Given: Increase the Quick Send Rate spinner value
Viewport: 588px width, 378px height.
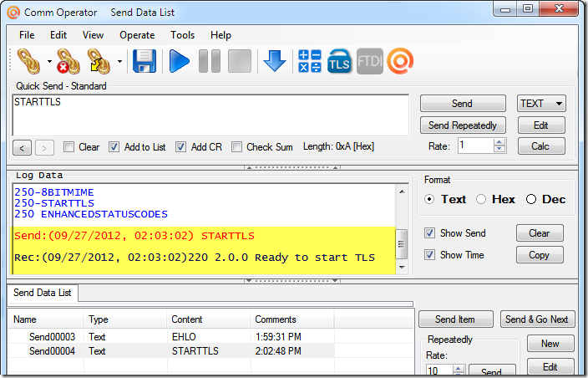Looking at the screenshot, I should click(x=499, y=142).
